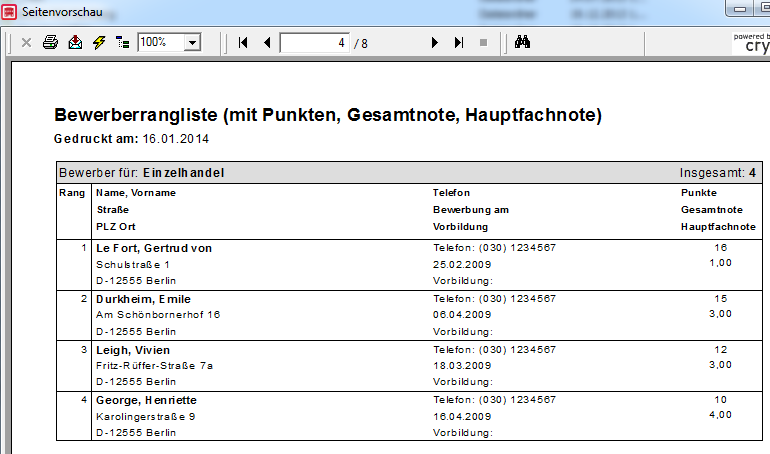Click the Insgesamt: 4 total
This screenshot has width=770, height=454.
pyautogui.click(x=718, y=173)
